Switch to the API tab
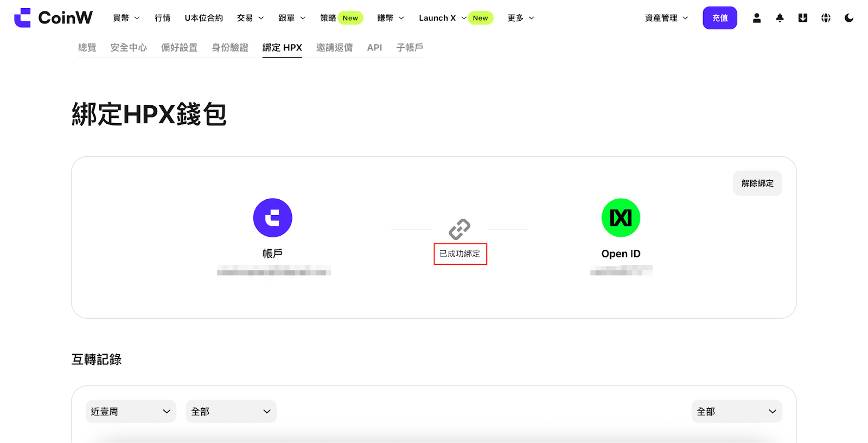868x443 pixels. coord(374,48)
